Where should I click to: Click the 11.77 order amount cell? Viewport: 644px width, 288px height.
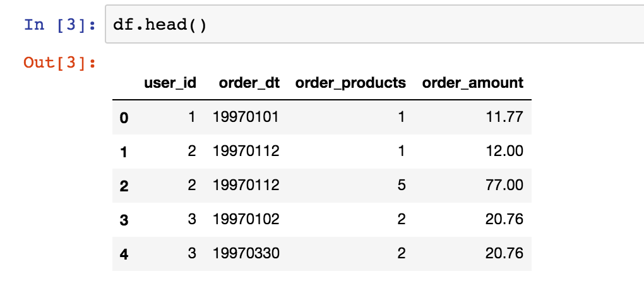[x=506, y=117]
